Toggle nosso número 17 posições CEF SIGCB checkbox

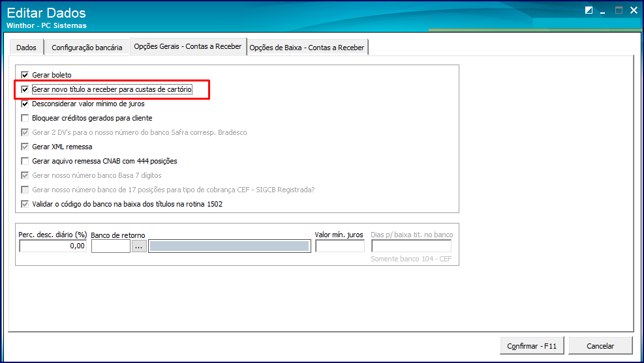click(25, 190)
